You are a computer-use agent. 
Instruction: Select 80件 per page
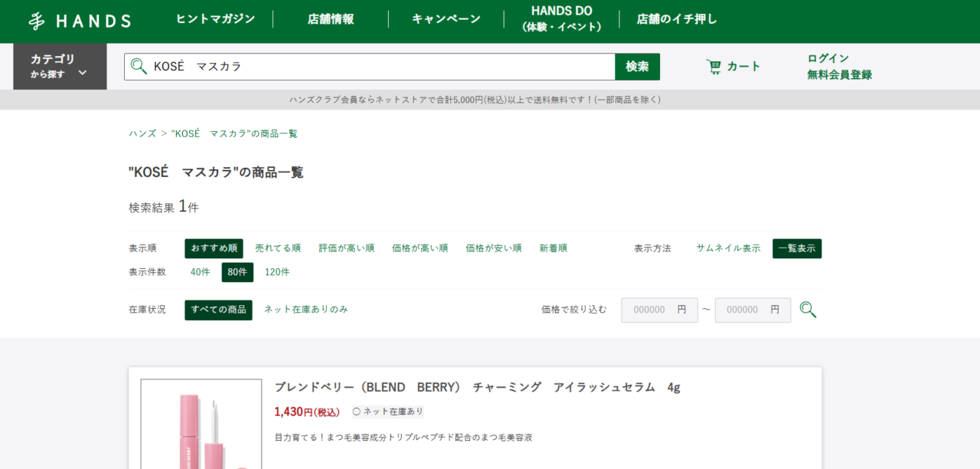coord(237,272)
